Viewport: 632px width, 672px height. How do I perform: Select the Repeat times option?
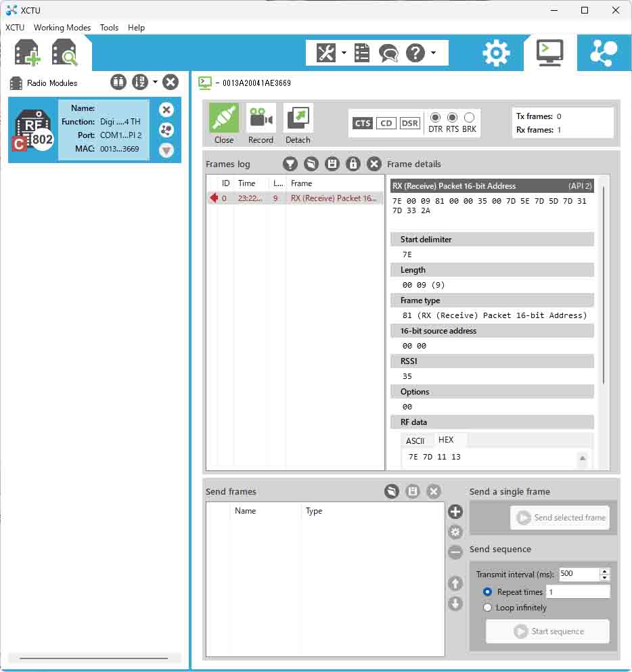pos(487,592)
